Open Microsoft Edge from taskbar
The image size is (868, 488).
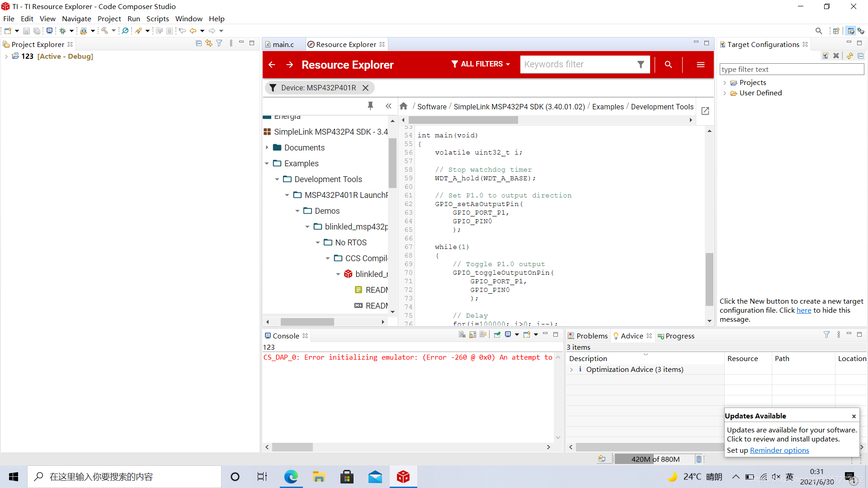pyautogui.click(x=291, y=477)
